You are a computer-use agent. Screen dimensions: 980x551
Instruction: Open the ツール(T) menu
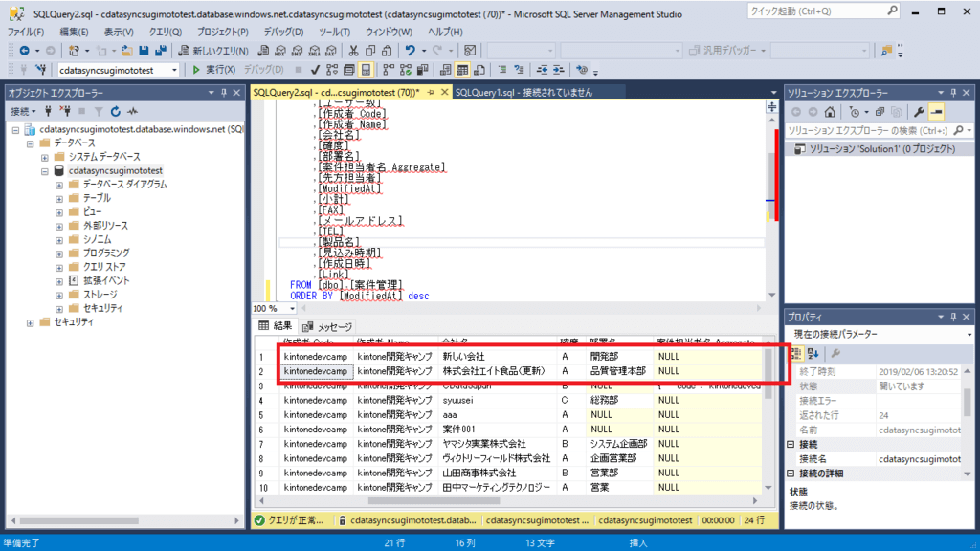click(x=335, y=32)
